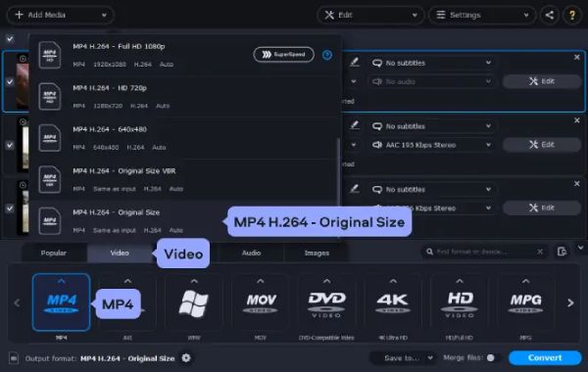Image resolution: width=588 pixels, height=372 pixels.
Task: Select MP4 H.264 - Original Size VBR preset
Action: (x=184, y=180)
